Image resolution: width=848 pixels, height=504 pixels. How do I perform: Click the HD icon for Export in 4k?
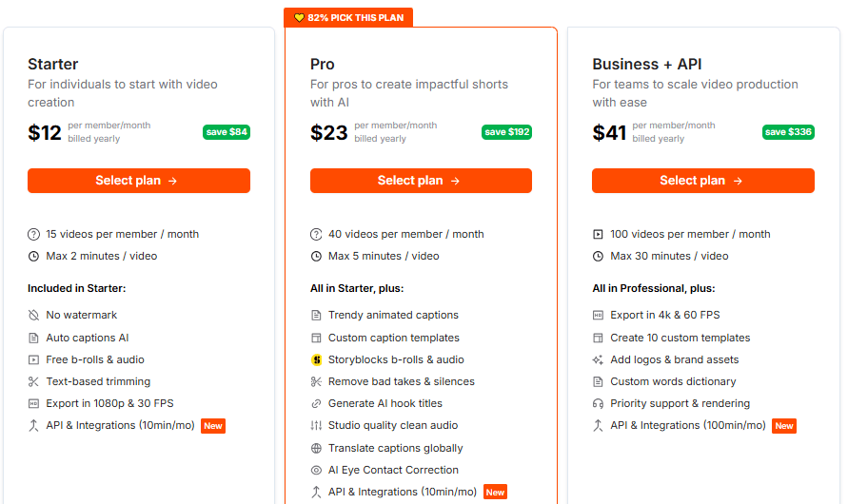click(x=598, y=315)
